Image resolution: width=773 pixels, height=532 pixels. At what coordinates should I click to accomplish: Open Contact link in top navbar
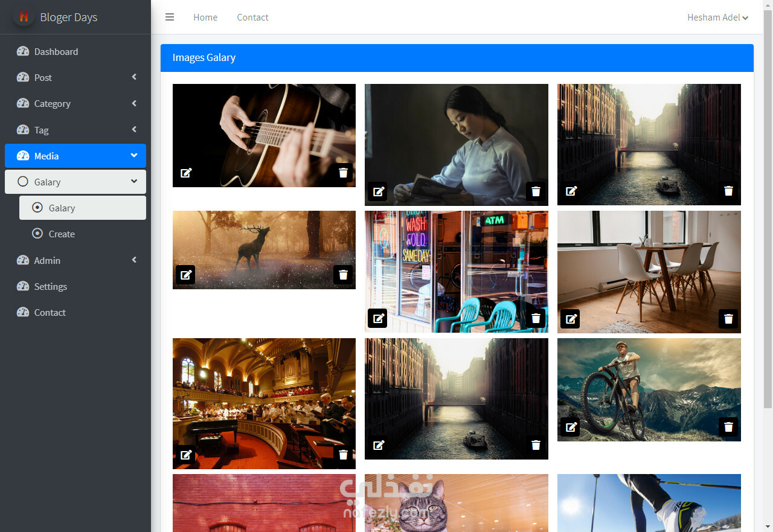252,18
